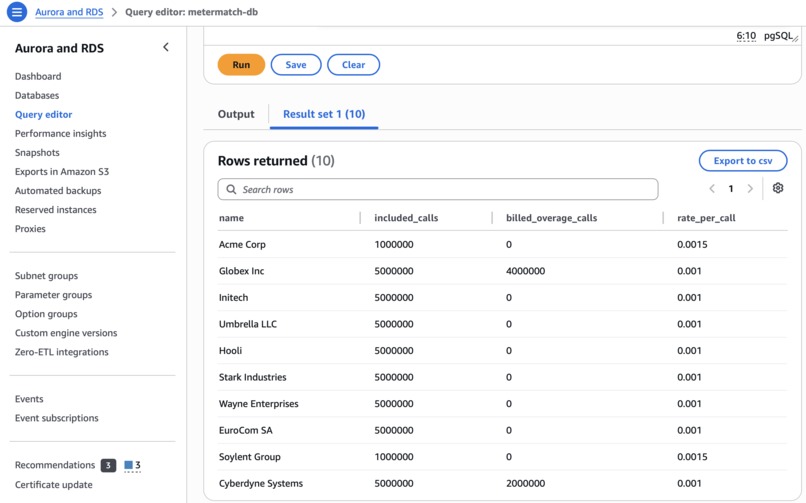Select the Hooli name cell
806x503 pixels.
pyautogui.click(x=230, y=351)
